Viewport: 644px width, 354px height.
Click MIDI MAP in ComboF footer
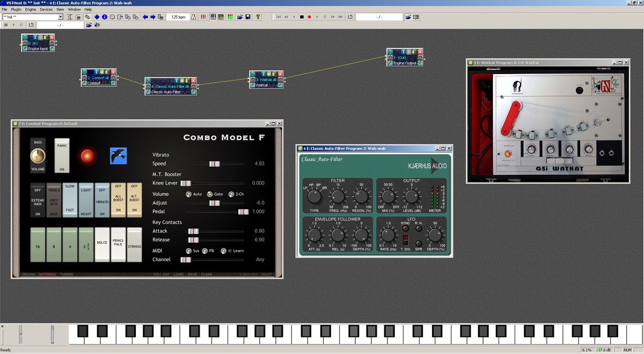pyautogui.click(x=162, y=275)
